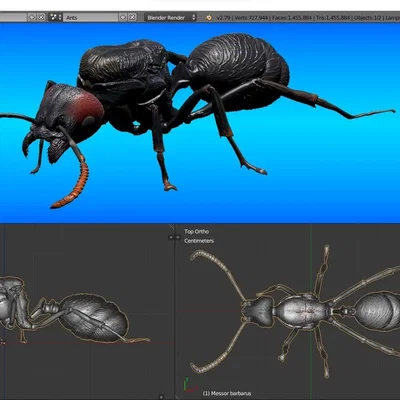The image size is (400, 400).
Task: Click the Top Ortho view label
Action: coord(197,231)
